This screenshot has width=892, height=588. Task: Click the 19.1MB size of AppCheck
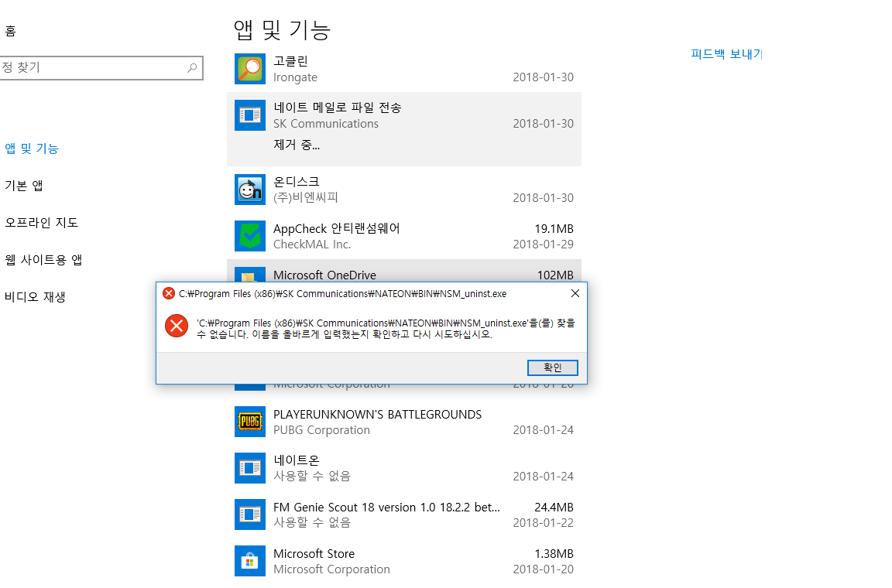554,228
